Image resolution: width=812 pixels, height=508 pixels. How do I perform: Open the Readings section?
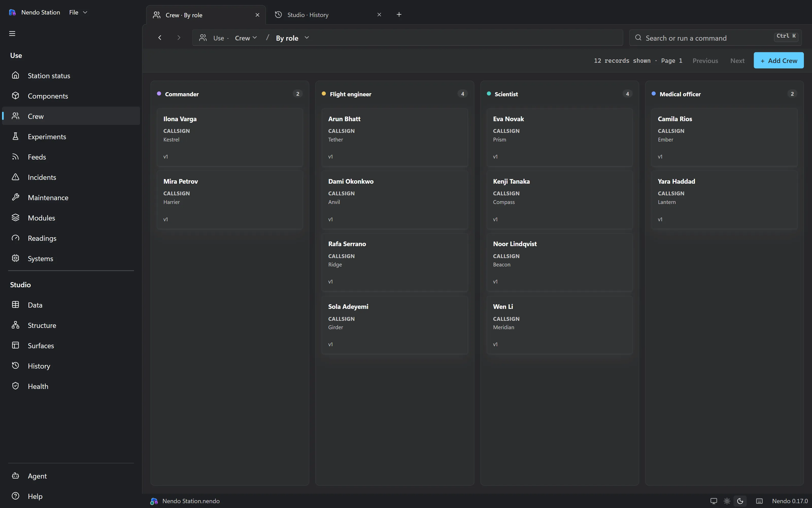pyautogui.click(x=71, y=238)
